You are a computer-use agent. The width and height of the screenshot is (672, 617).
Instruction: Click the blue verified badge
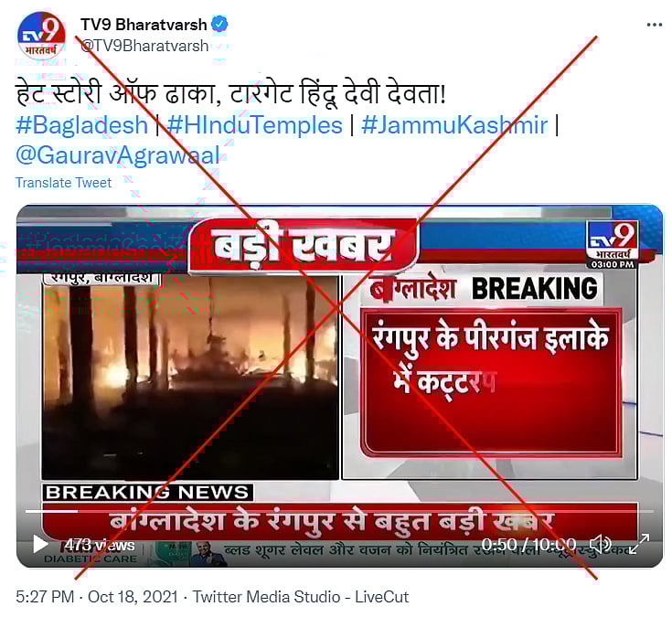[x=219, y=24]
